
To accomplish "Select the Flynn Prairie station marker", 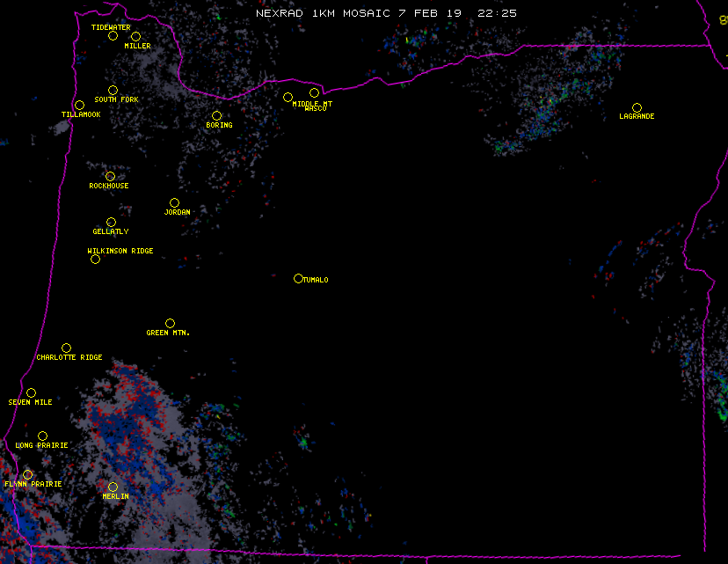I will (27, 474).
